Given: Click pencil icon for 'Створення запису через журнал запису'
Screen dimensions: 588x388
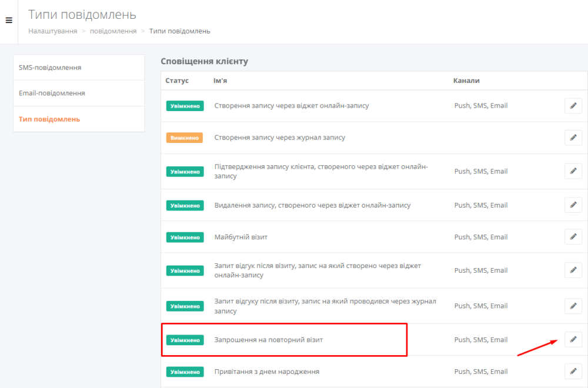Looking at the screenshot, I should point(573,138).
